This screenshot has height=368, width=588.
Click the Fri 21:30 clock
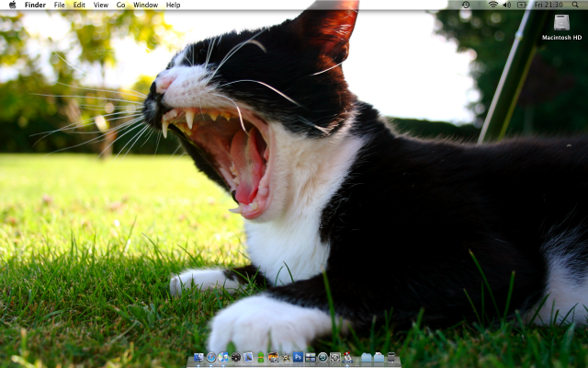coord(548,5)
